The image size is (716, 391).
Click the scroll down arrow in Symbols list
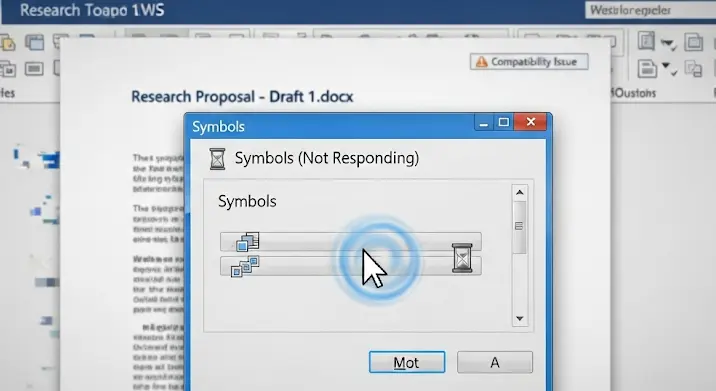(x=519, y=318)
